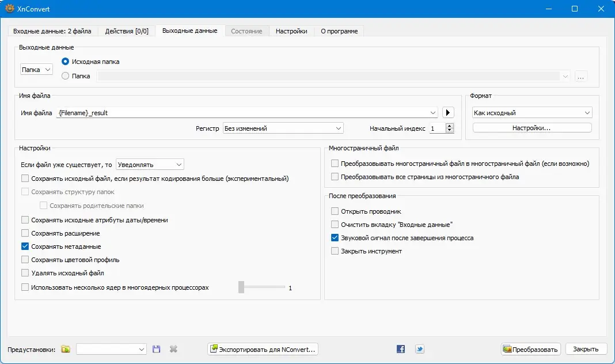Select the 'Папка' radio button
The height and width of the screenshot is (364, 615).
(66, 75)
